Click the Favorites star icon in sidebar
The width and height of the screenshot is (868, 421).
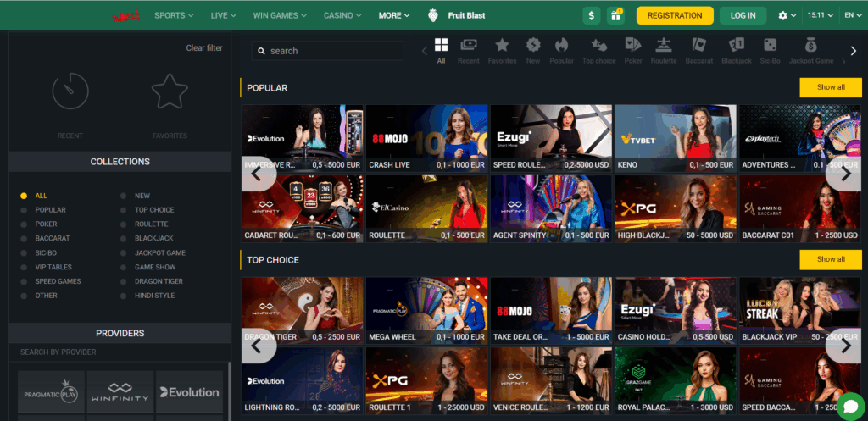click(170, 91)
